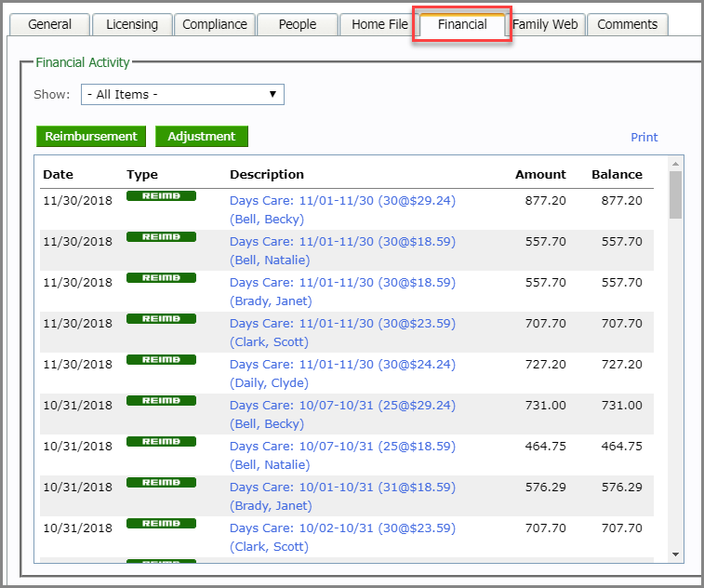Expand the Show All Items dropdown

coord(182,94)
